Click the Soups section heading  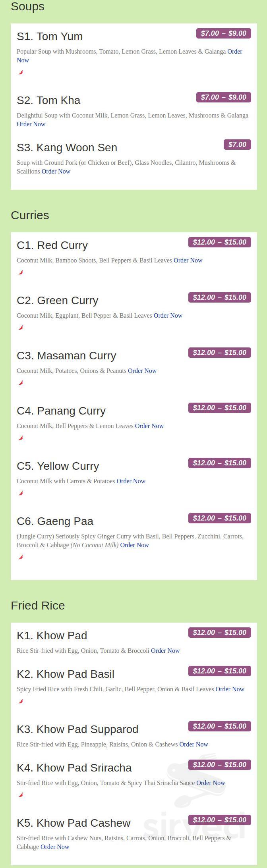[x=27, y=6]
